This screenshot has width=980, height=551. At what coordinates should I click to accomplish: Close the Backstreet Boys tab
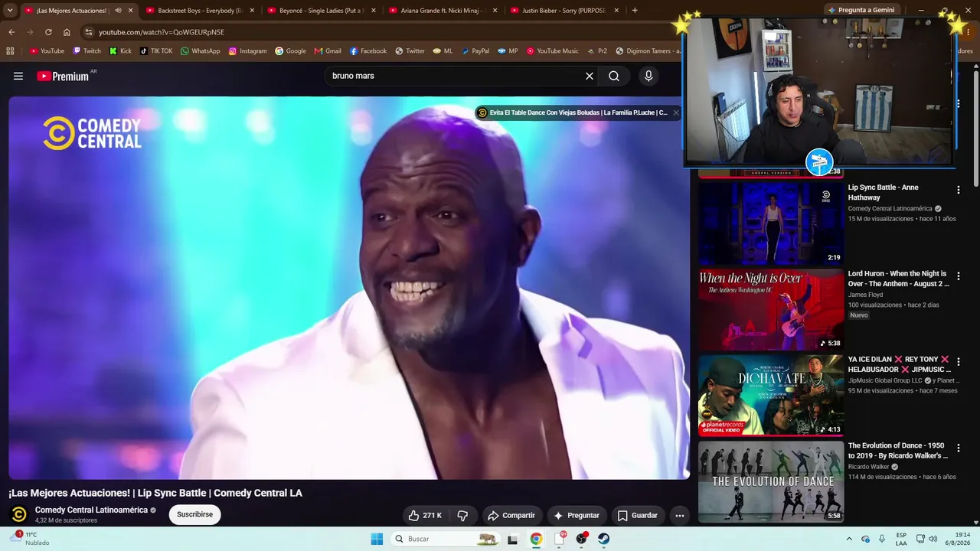[252, 11]
